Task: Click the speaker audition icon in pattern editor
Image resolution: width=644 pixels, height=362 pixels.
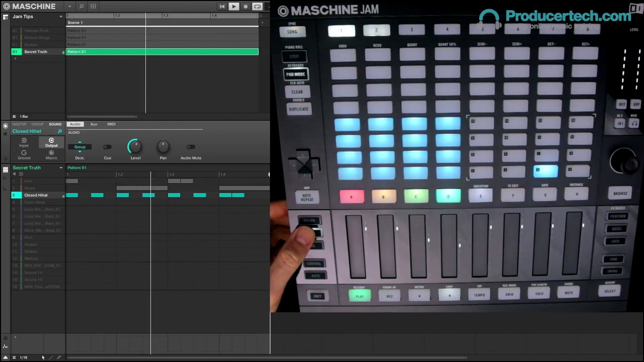Action: coord(14,174)
